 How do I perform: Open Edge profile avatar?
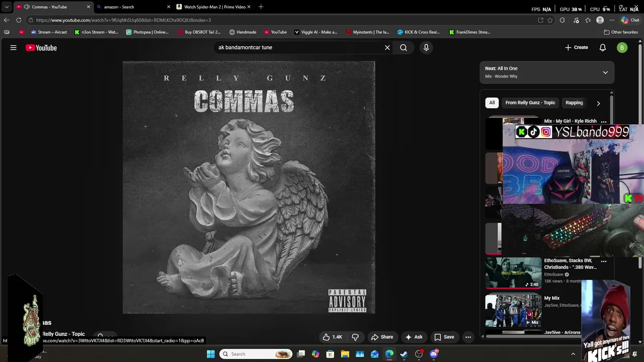click(600, 20)
